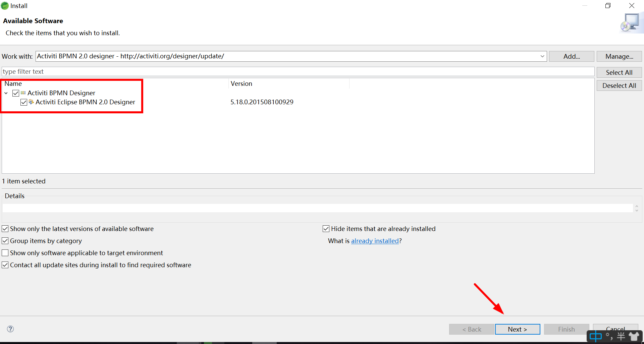644x344 pixels.
Task: Toggle Contact all update sites during install
Action: pyautogui.click(x=5, y=265)
